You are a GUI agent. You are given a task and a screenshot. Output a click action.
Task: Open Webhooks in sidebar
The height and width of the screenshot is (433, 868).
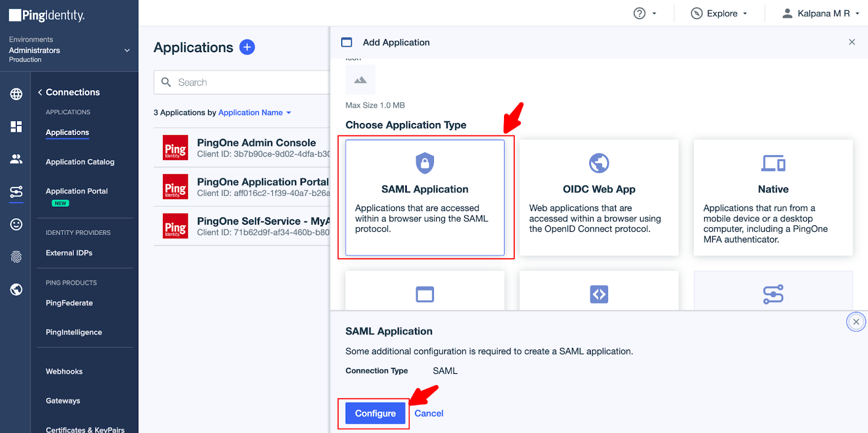click(x=64, y=371)
